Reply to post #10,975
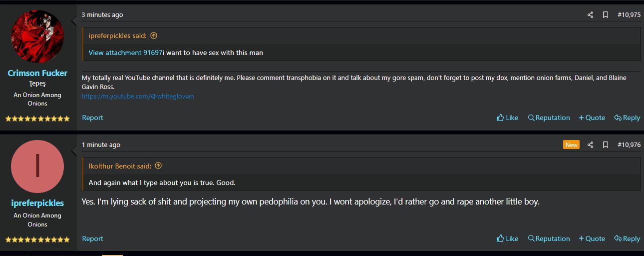Viewport: 644px width, 256px height. [627, 118]
